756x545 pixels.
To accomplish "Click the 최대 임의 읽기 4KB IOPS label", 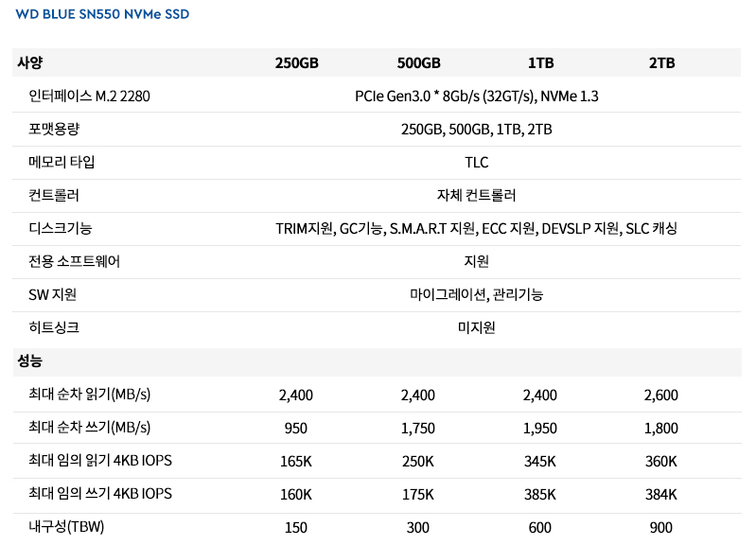I will tap(99, 460).
